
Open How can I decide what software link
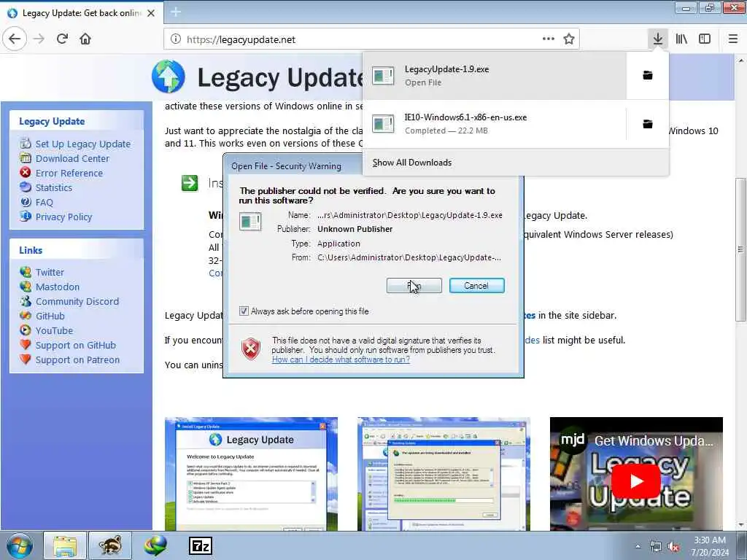(341, 359)
